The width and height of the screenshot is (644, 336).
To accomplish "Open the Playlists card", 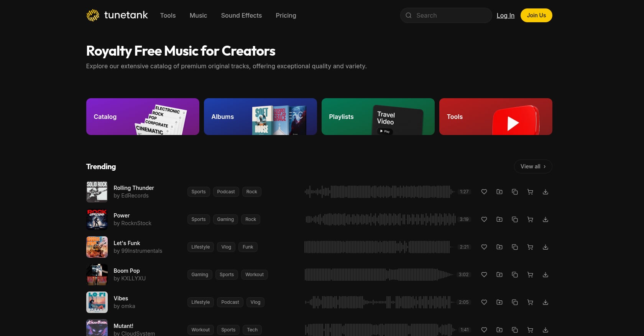I will coord(378,117).
